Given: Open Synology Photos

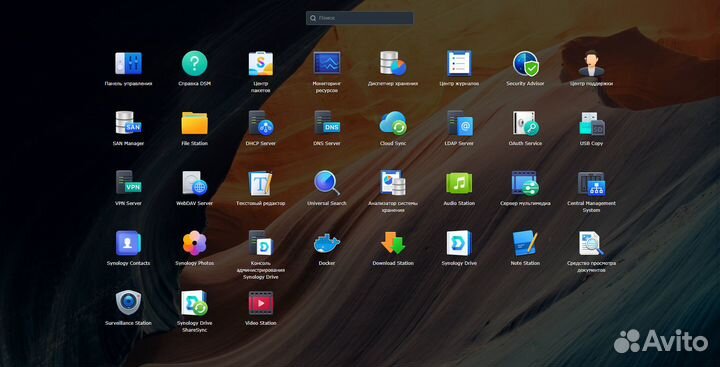Looking at the screenshot, I should coord(194,243).
